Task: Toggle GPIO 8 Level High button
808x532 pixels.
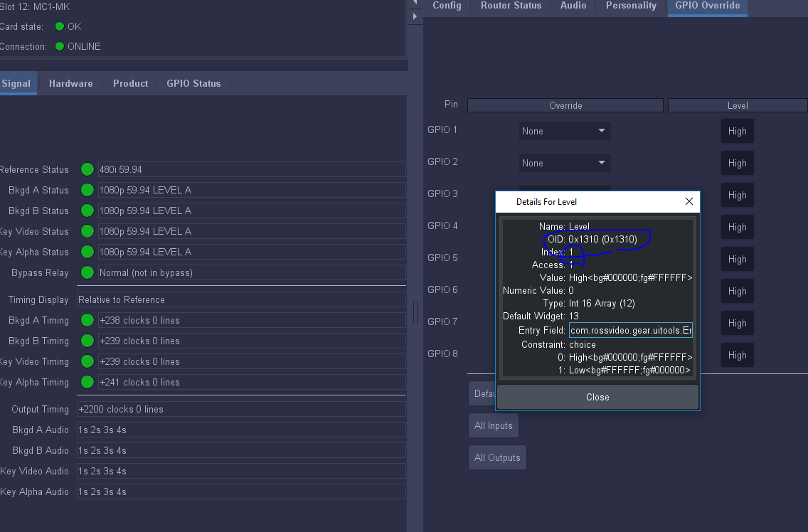Action: (x=737, y=355)
